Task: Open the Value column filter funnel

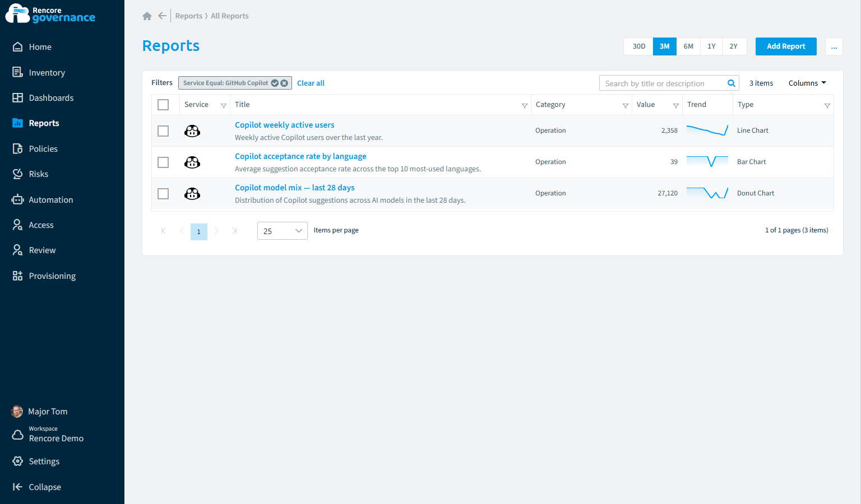Action: [x=676, y=105]
